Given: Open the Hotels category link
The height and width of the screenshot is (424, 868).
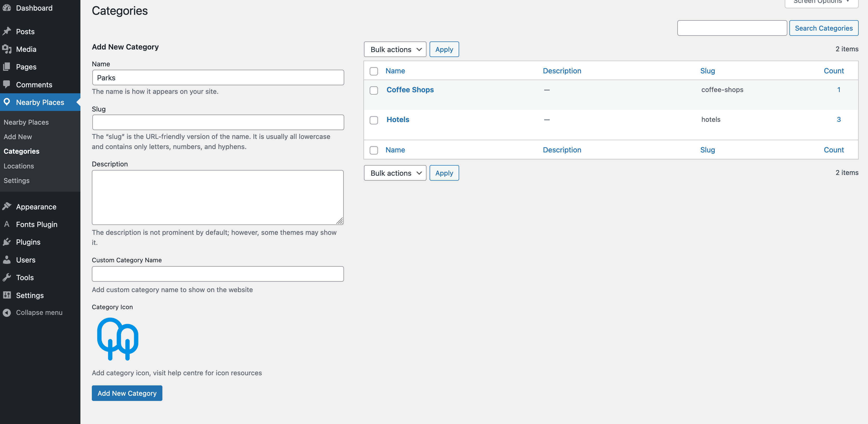Looking at the screenshot, I should tap(398, 119).
